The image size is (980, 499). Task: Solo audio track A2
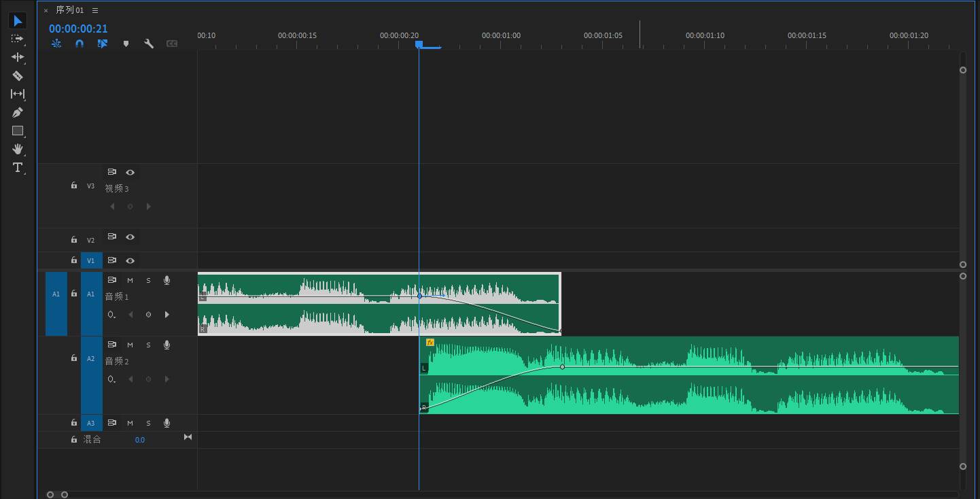click(148, 345)
